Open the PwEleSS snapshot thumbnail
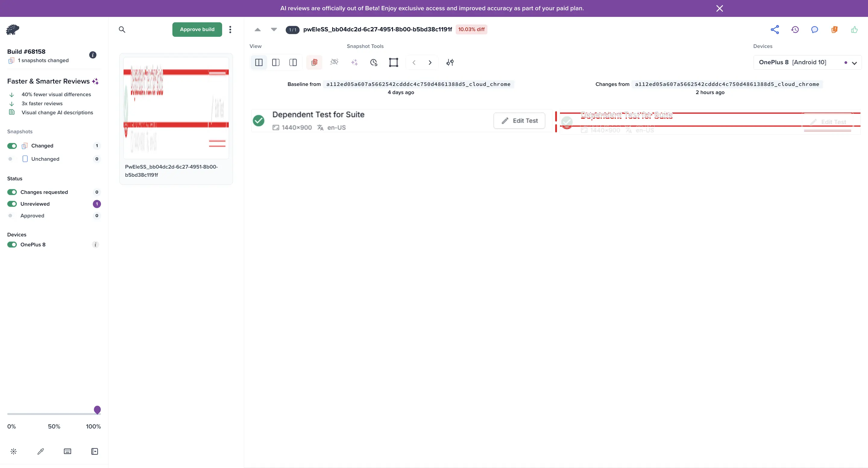This screenshot has width=868, height=468. 176,107
